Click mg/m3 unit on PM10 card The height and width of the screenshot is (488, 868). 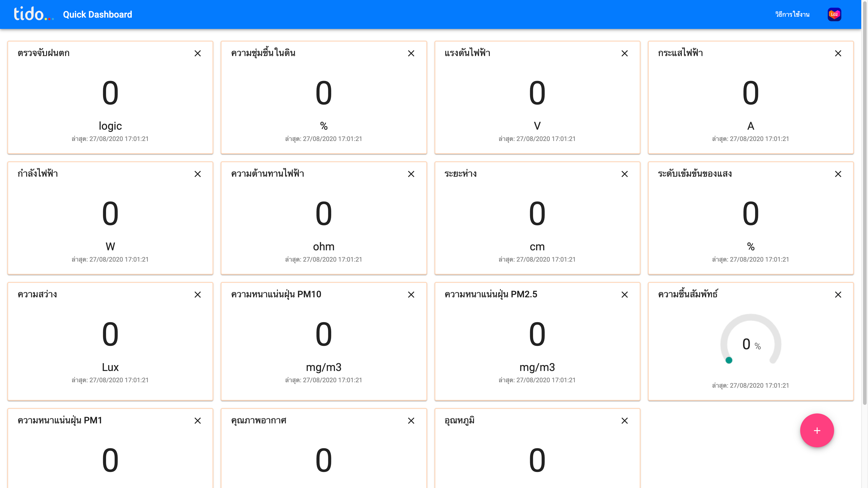[323, 367]
